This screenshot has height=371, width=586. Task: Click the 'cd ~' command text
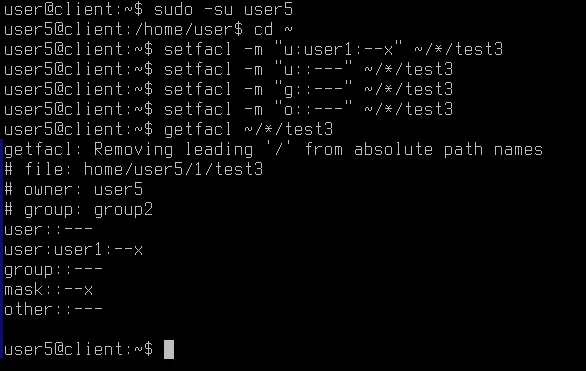[273, 29]
